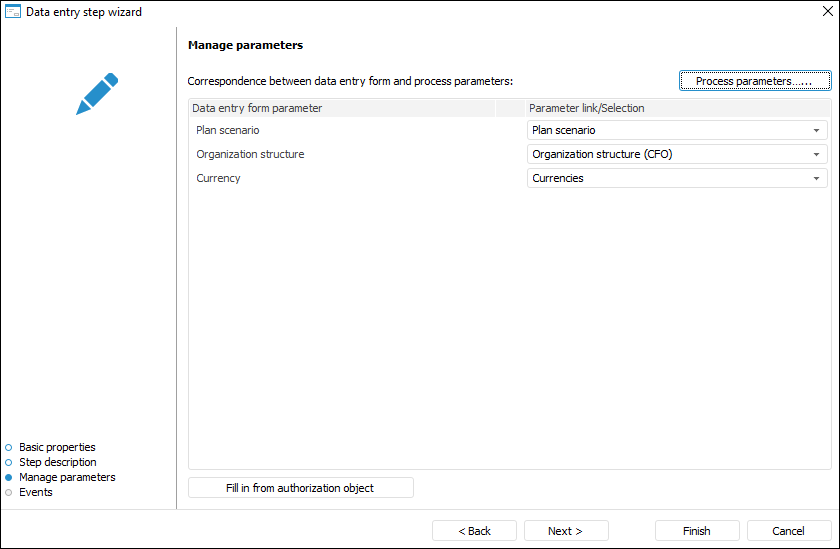Select the Basic properties step

[57, 447]
